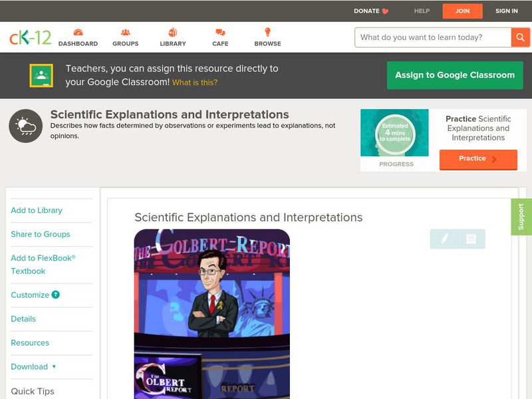Click the Customize help question mark
Screen dimensions: 532x399
pos(55,295)
